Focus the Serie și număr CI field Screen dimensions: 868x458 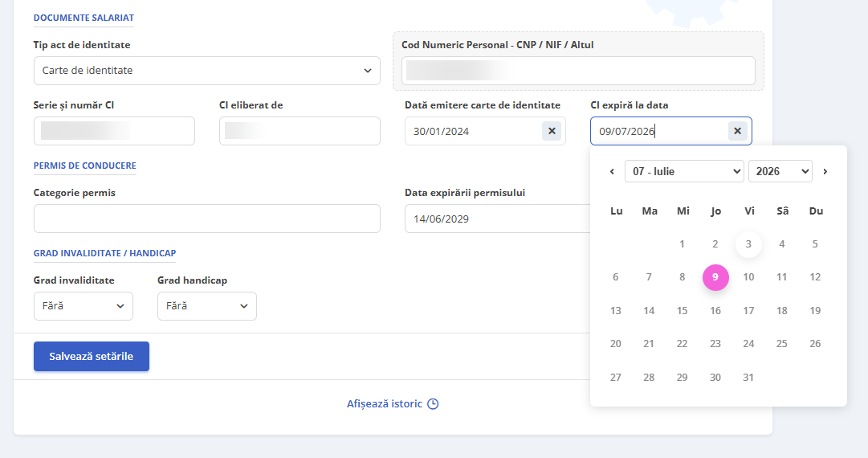click(x=114, y=131)
